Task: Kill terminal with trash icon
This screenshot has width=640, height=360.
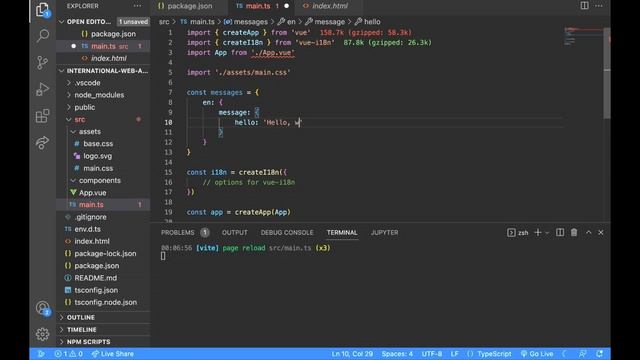Action: [x=574, y=232]
